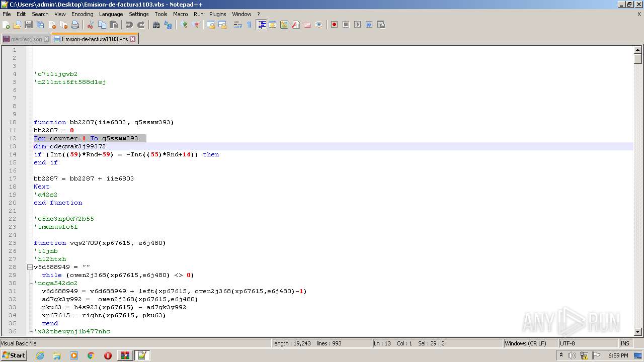
Task: Open the file explorer taskbar icon
Action: [x=57, y=355]
